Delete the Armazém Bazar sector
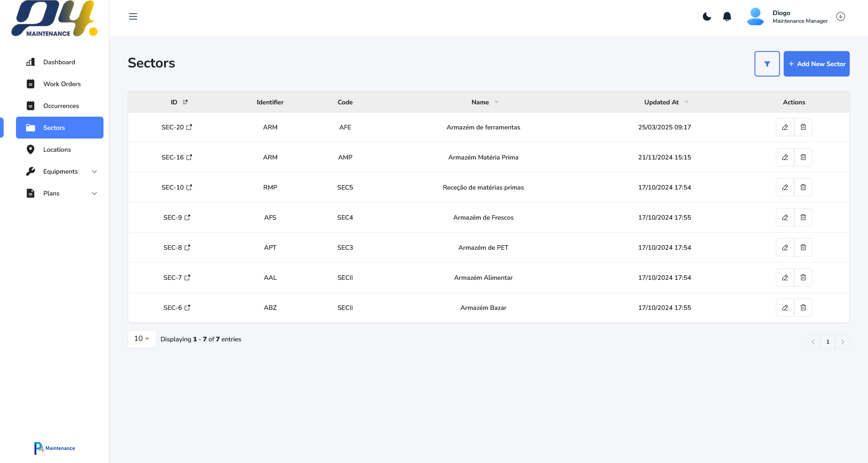Screen dimensions: 868x463 (x=803, y=308)
